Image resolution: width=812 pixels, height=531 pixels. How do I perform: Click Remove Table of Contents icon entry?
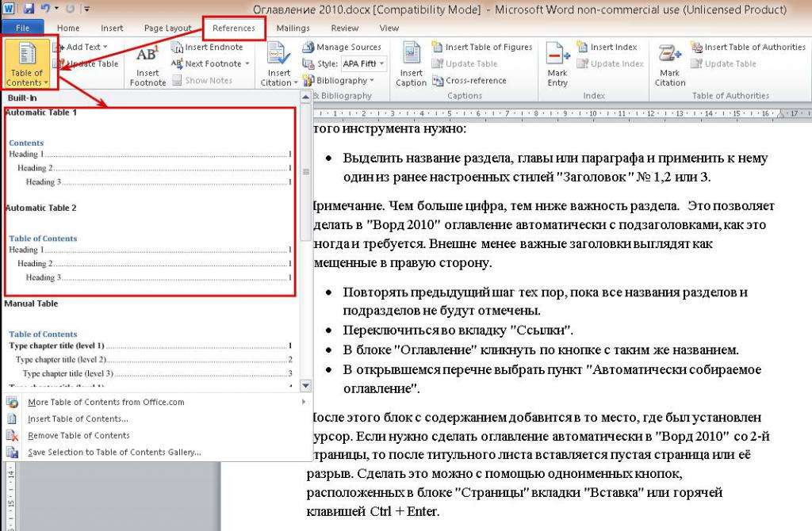coord(12,435)
